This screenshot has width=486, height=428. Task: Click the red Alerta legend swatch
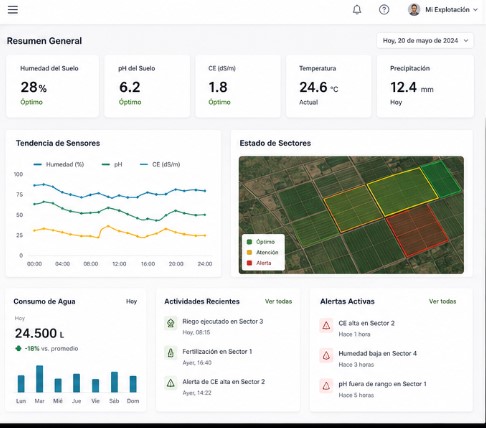(249, 263)
